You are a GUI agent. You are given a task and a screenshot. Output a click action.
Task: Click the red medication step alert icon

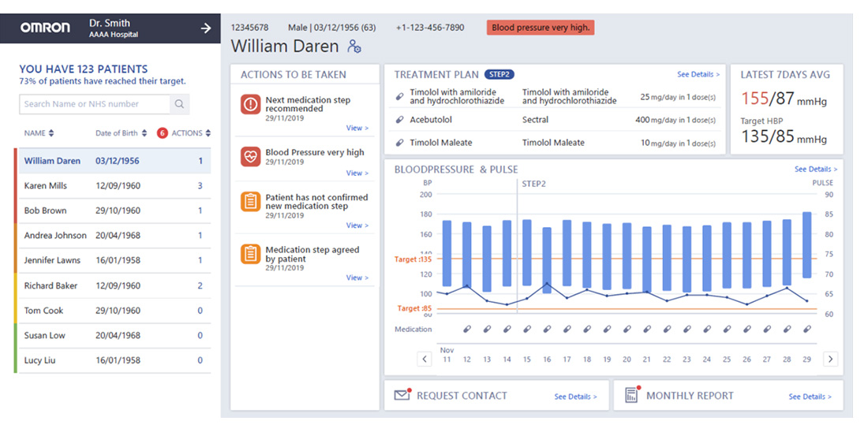point(250,104)
